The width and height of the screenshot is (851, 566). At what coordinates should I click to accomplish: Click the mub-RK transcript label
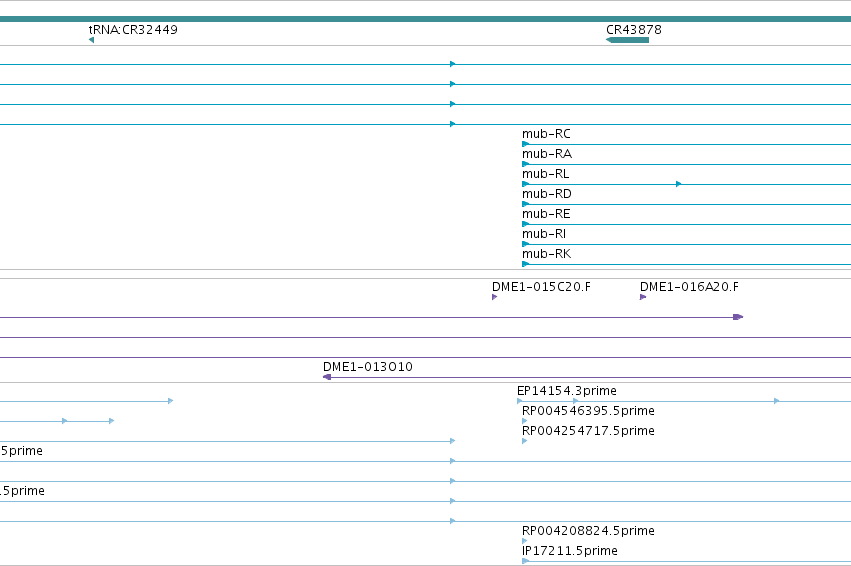tap(546, 255)
